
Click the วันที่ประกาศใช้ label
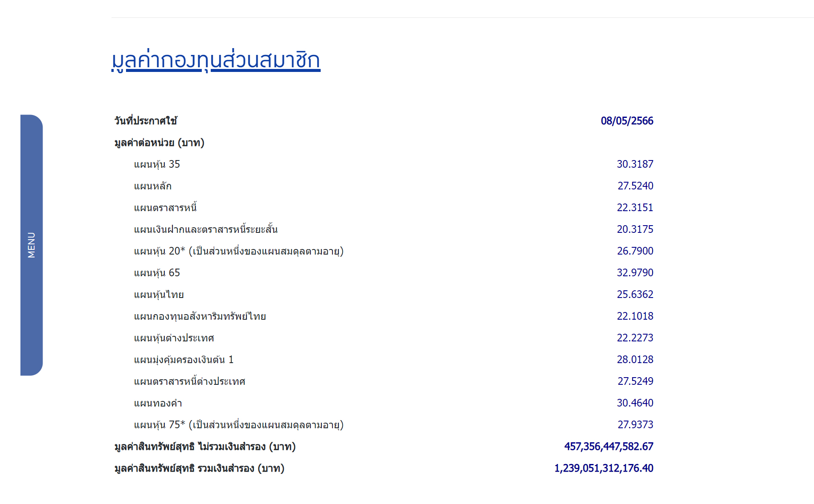click(x=146, y=121)
